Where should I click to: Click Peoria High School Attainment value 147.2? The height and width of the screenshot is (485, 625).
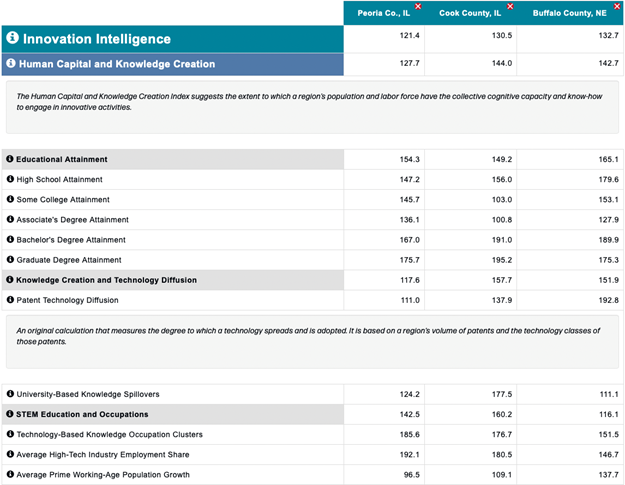click(410, 180)
